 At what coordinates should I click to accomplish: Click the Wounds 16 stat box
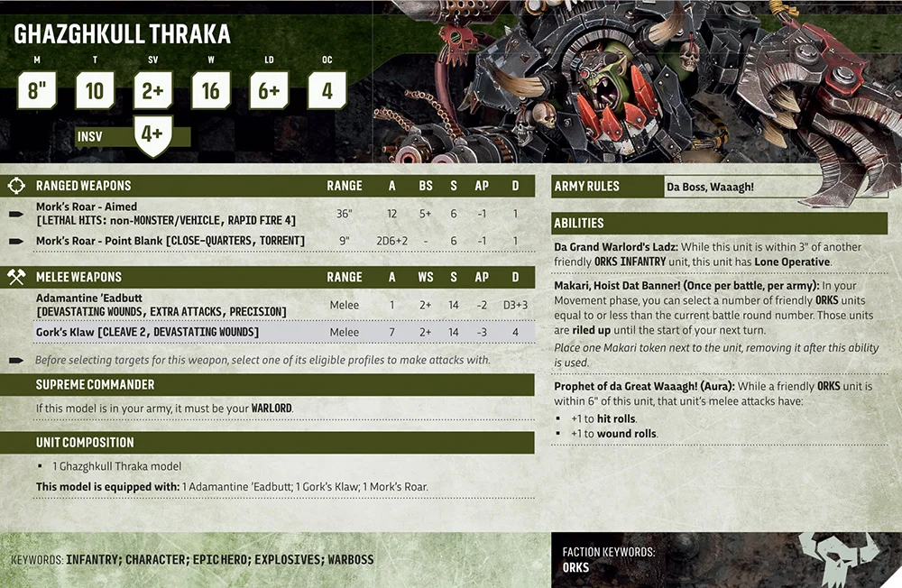pyautogui.click(x=211, y=90)
